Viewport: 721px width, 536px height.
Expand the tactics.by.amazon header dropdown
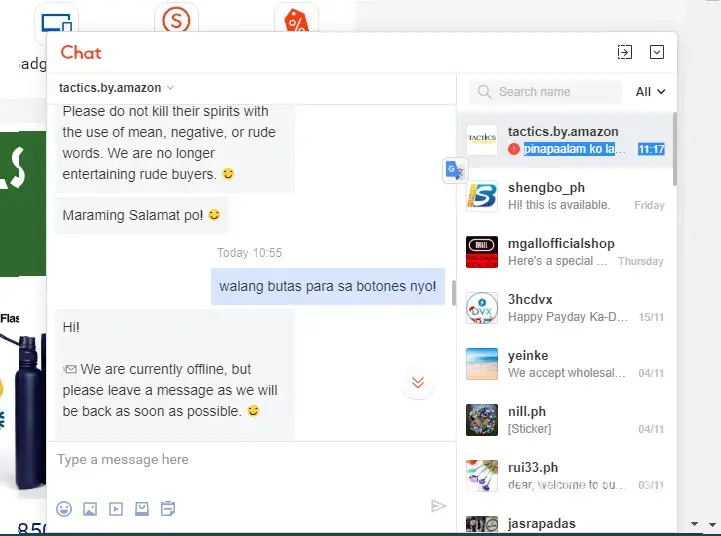tap(170, 88)
